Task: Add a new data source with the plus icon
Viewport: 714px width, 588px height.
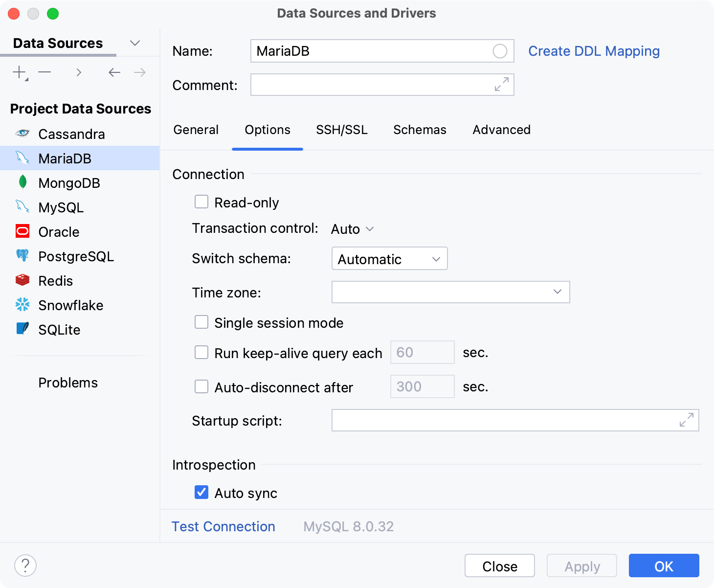Action: click(x=18, y=72)
